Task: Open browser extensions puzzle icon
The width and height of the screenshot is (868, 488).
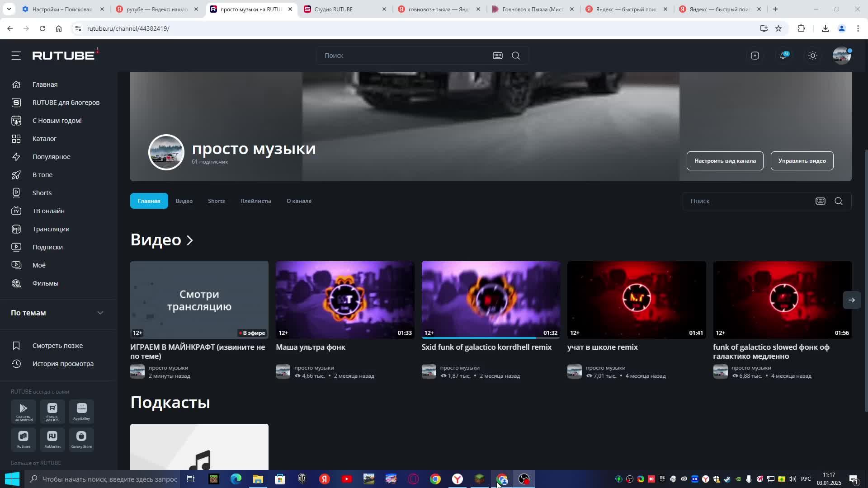Action: 801,28
